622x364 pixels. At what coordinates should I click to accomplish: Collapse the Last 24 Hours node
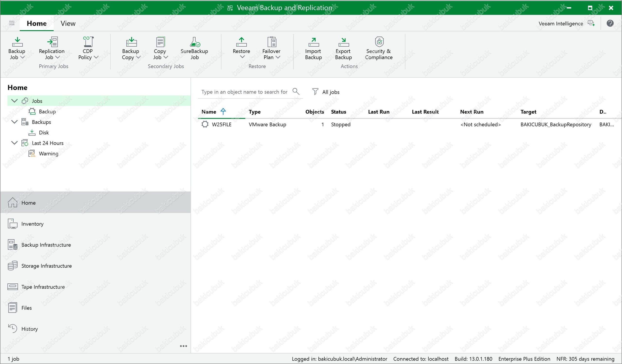pos(15,143)
